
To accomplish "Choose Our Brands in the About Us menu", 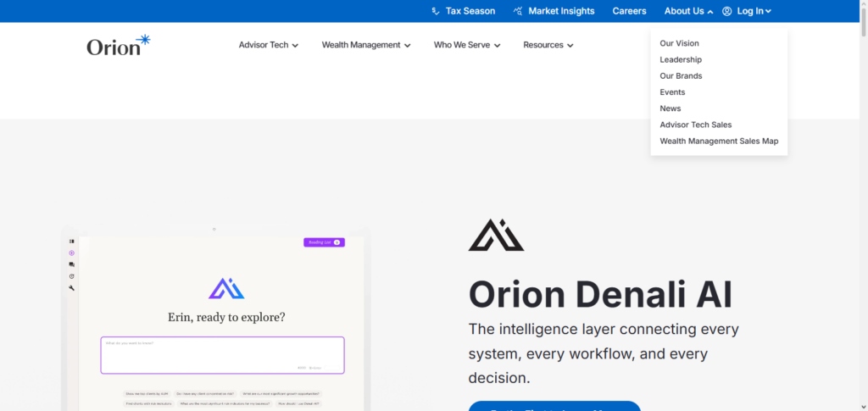I will (x=681, y=75).
